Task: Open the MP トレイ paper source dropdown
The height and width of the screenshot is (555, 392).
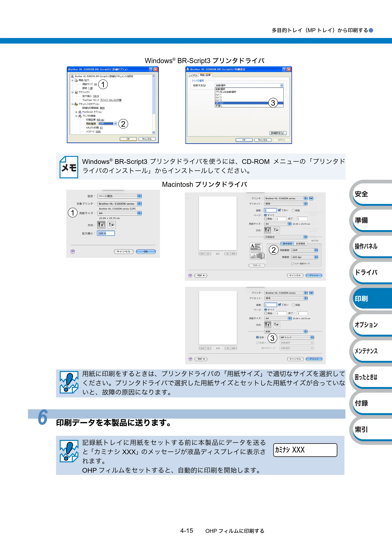Action: pos(297,337)
